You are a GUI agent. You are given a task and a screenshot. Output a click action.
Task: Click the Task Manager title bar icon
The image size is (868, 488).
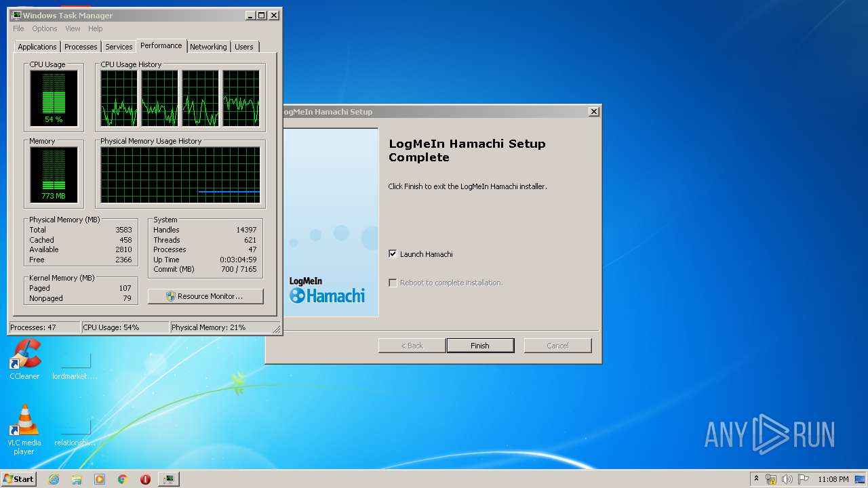pos(16,15)
